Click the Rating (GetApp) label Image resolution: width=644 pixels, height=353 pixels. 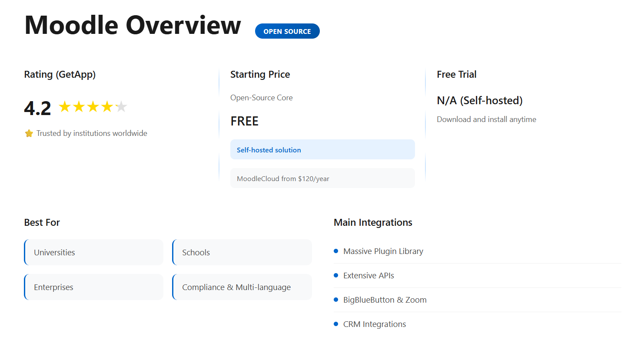coord(60,75)
